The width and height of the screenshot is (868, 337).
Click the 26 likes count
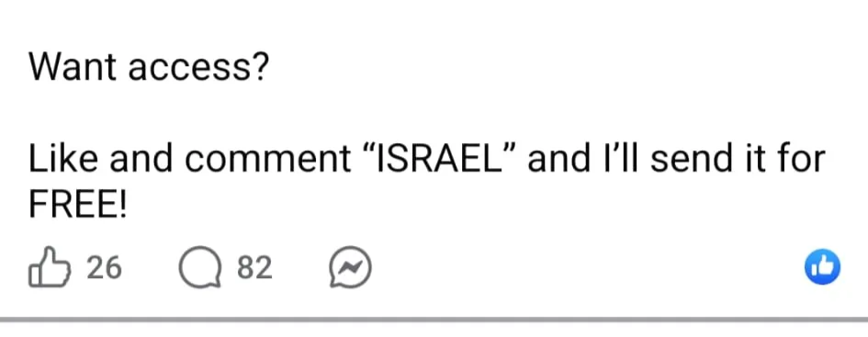(104, 268)
